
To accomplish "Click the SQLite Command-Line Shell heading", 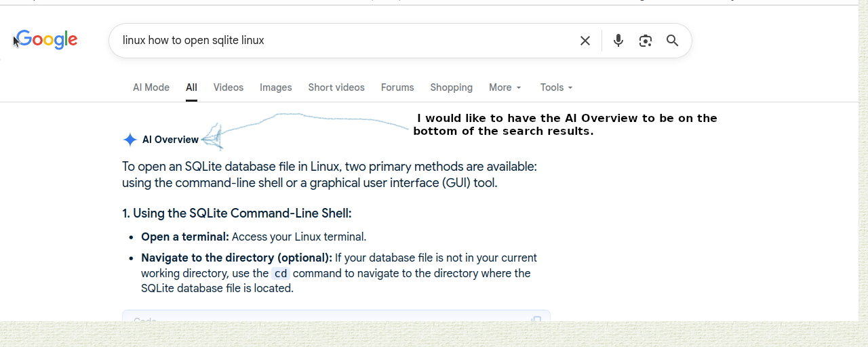I will (x=237, y=213).
